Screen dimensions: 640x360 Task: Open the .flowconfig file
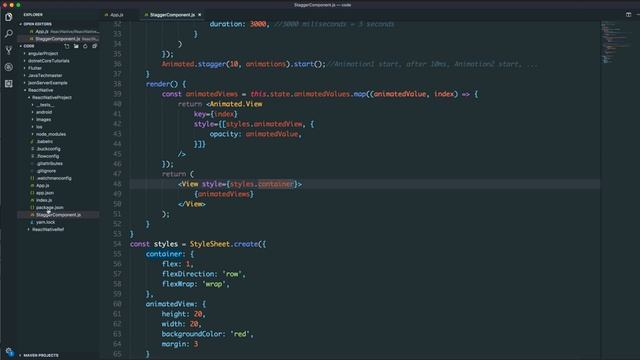(x=47, y=156)
